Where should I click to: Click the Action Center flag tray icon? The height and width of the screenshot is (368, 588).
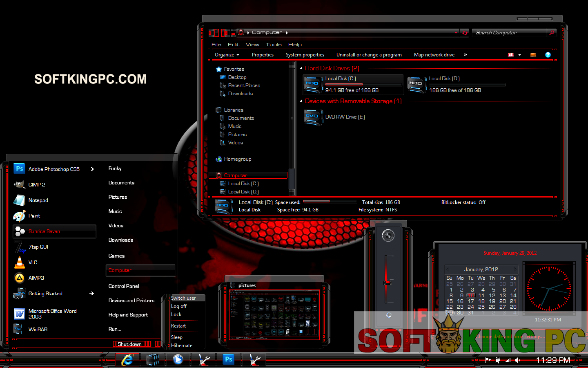pos(488,360)
